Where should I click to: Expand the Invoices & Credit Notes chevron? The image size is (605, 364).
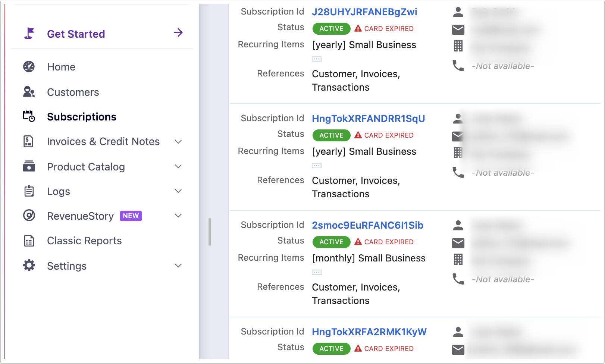point(178,142)
